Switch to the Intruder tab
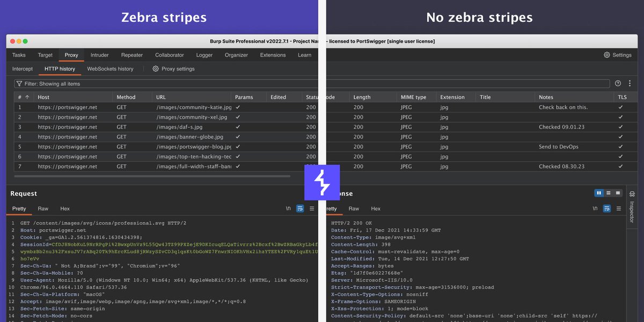This screenshot has width=644, height=322. (x=99, y=55)
